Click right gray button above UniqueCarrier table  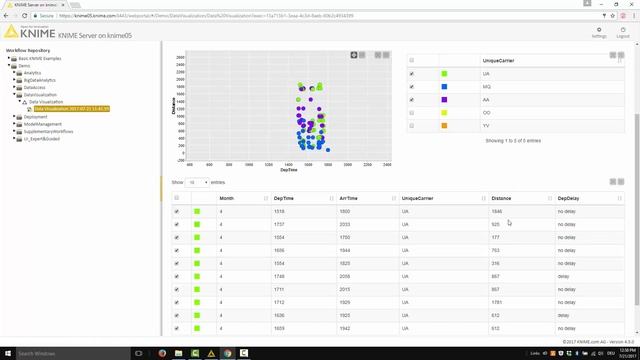[x=621, y=55]
